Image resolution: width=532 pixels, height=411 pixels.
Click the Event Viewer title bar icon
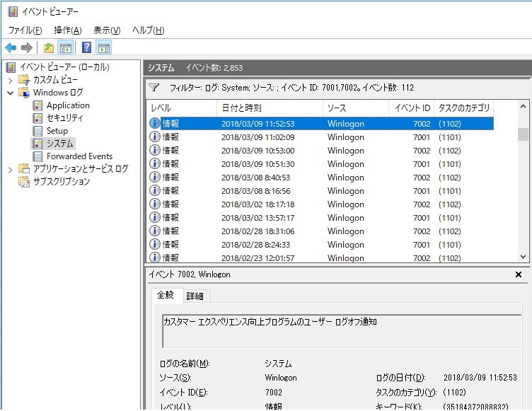[13, 11]
